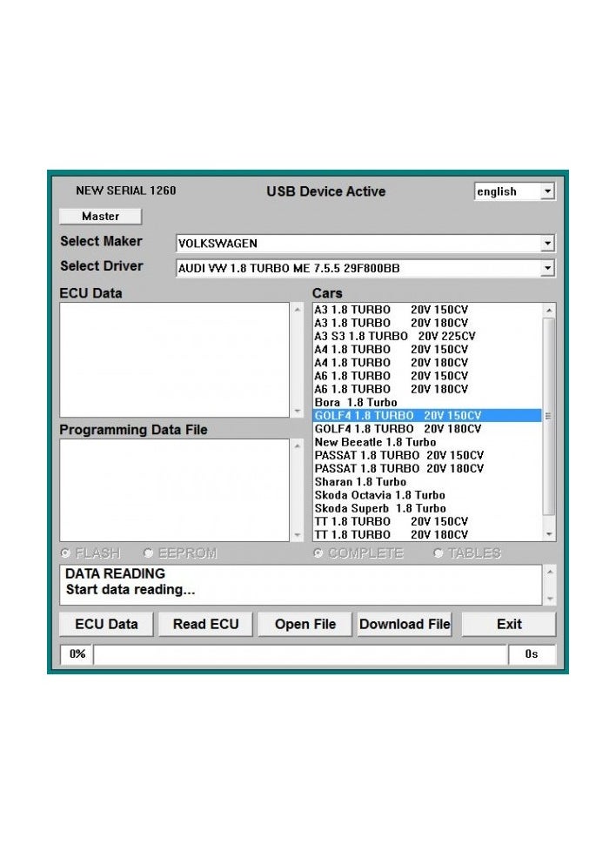The height and width of the screenshot is (844, 616).
Task: Click the Download File button
Action: tap(405, 625)
